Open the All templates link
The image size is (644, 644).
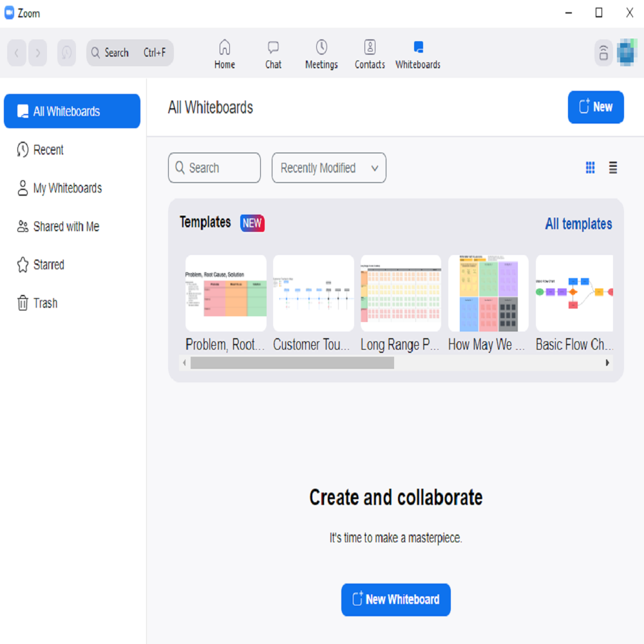[x=578, y=224]
